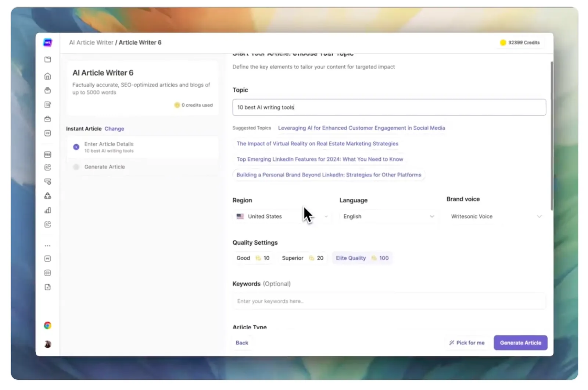
Task: Click the Chrome extension icon in the sidebar
Action: 48,326
